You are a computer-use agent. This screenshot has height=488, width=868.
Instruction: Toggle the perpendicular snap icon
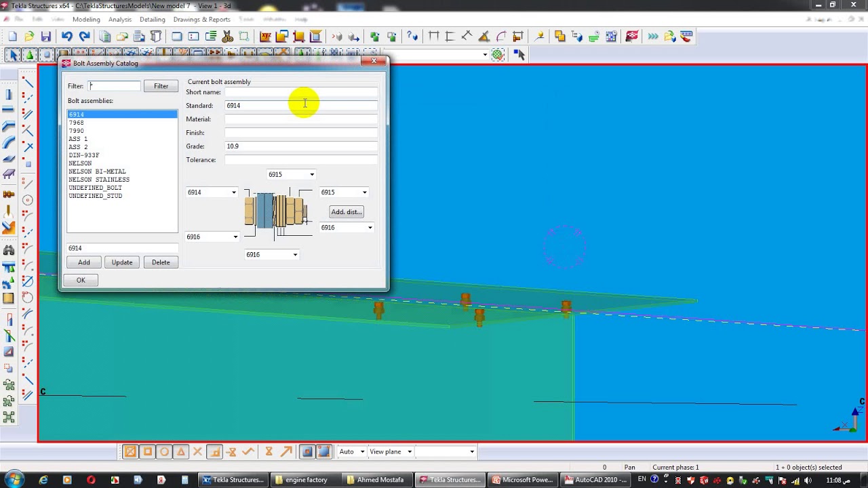coord(215,451)
